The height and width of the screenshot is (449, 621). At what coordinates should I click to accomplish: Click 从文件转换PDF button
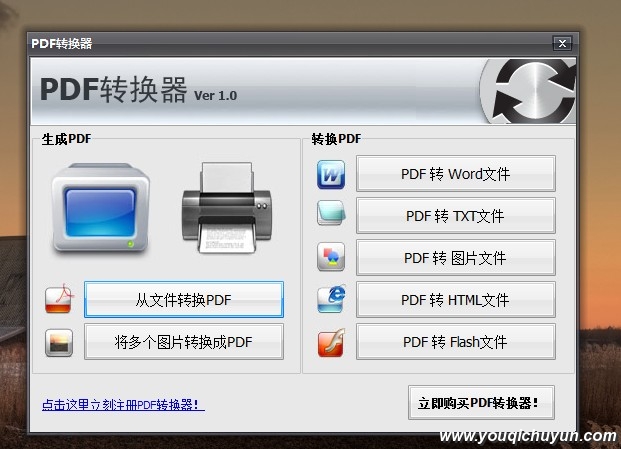(184, 300)
